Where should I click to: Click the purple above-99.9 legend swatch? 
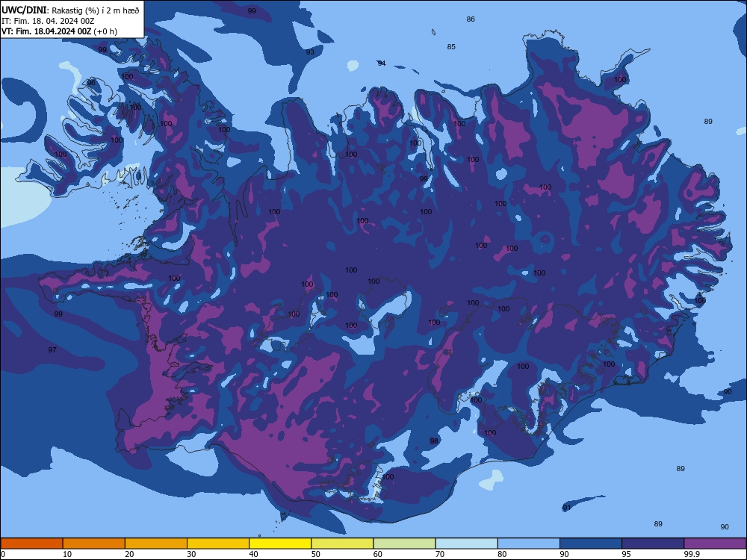tap(715, 544)
